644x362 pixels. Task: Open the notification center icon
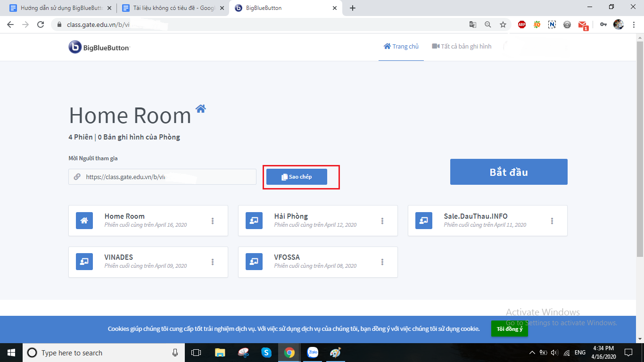click(628, 353)
